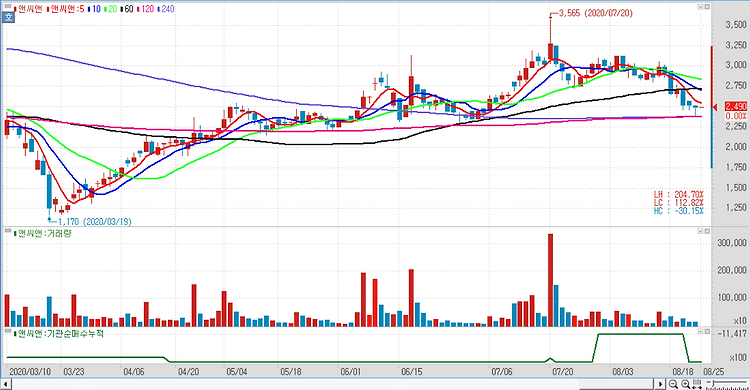Close the 기관순매수누적 pane
The height and width of the screenshot is (390, 750).
[x=707, y=331]
